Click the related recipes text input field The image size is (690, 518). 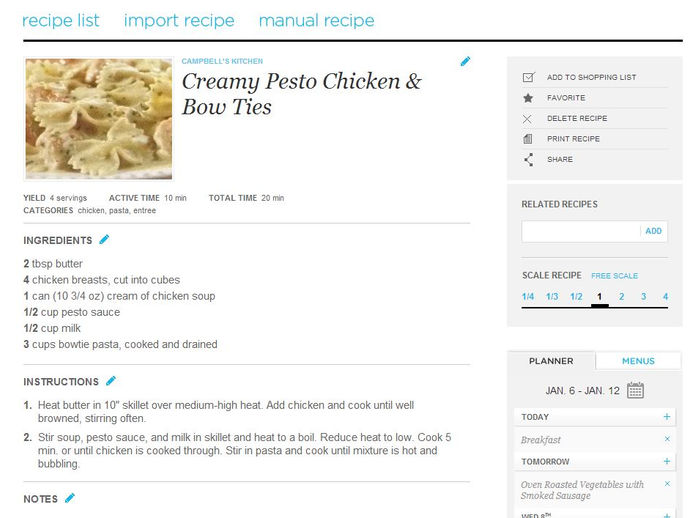click(581, 231)
